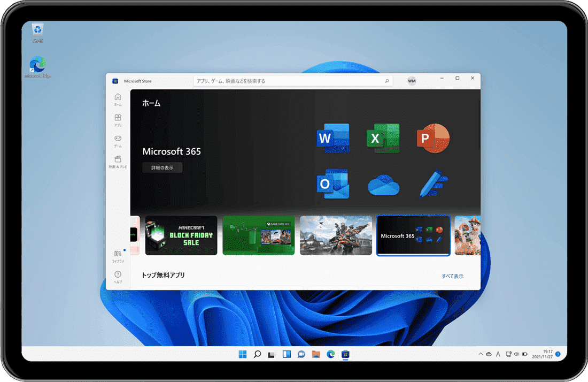This screenshot has height=382, width=588.
Task: Click inside the Store search input field
Action: point(293,81)
